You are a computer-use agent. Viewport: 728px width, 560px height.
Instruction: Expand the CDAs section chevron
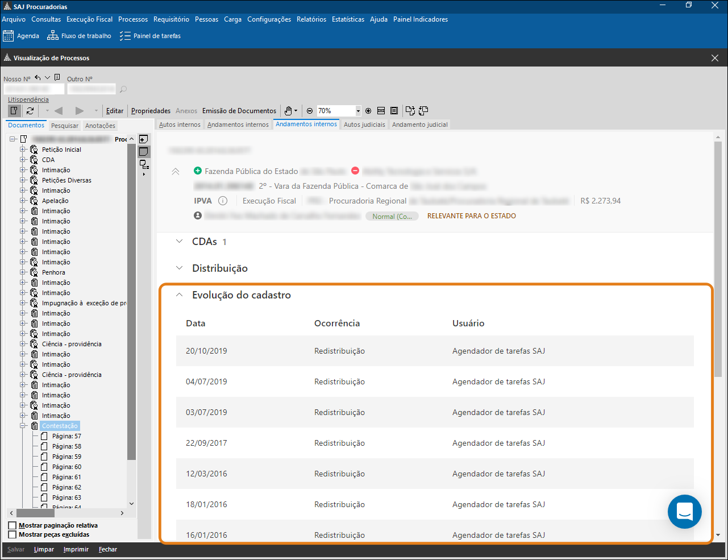coord(180,242)
